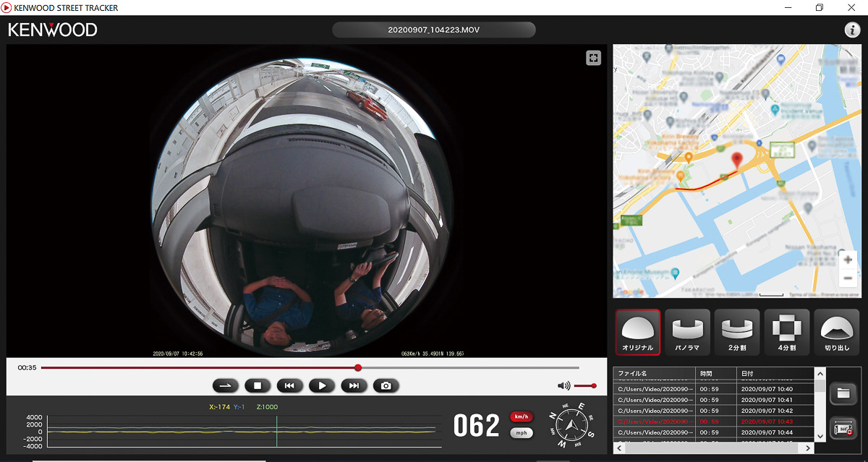868x462 pixels.
Task: Open the info icon in the header
Action: 851,30
